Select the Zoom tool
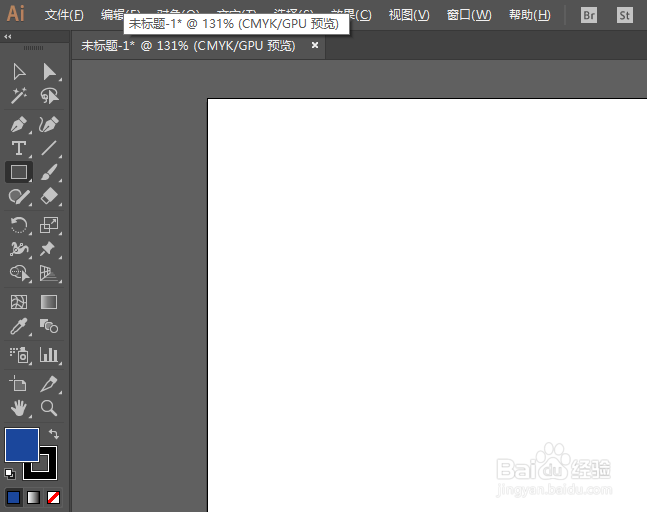 pos(49,408)
